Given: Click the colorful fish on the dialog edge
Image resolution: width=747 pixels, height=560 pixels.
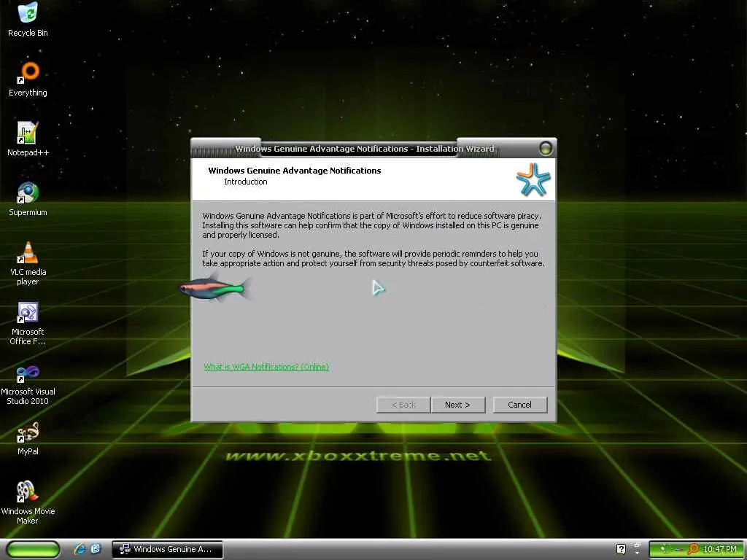Looking at the screenshot, I should [215, 287].
